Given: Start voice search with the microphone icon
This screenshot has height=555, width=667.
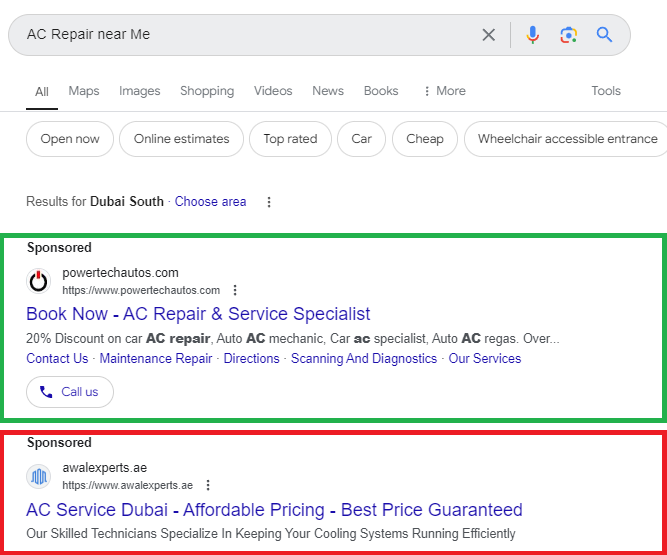Looking at the screenshot, I should [532, 34].
